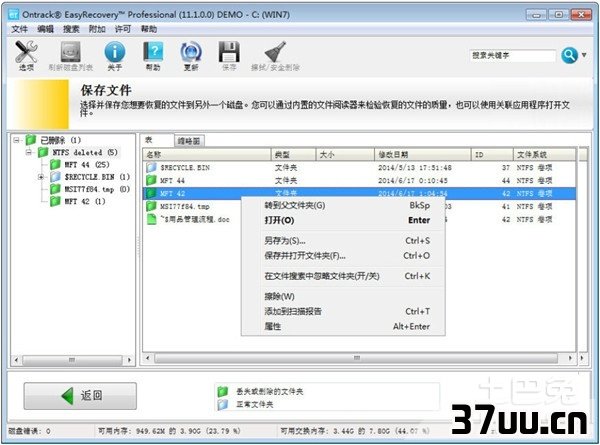The width and height of the screenshot is (600, 445).
Task: Select MFT 42 (1) in the tree
Action: pyautogui.click(x=85, y=201)
